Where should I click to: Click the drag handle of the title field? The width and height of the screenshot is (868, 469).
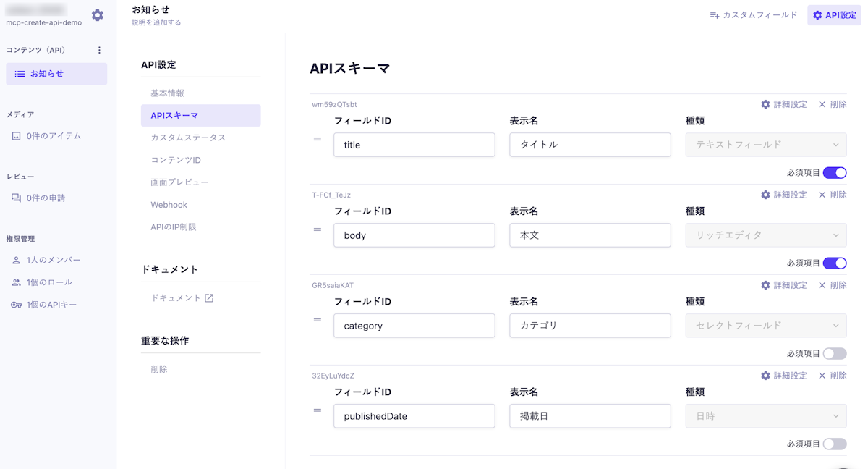317,139
